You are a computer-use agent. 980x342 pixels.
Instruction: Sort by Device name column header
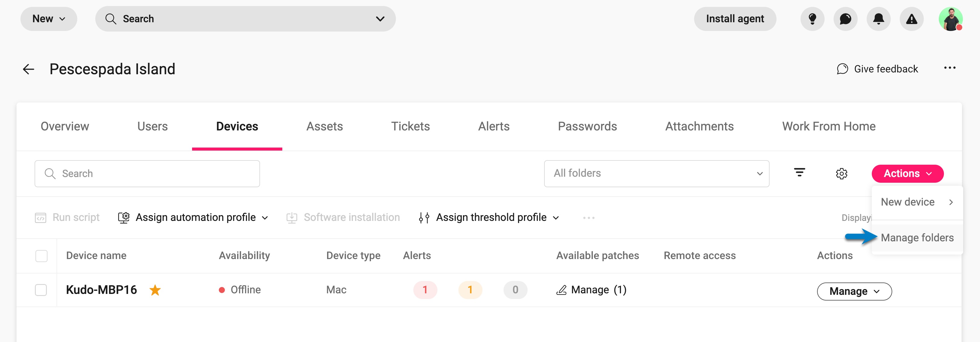coord(96,256)
